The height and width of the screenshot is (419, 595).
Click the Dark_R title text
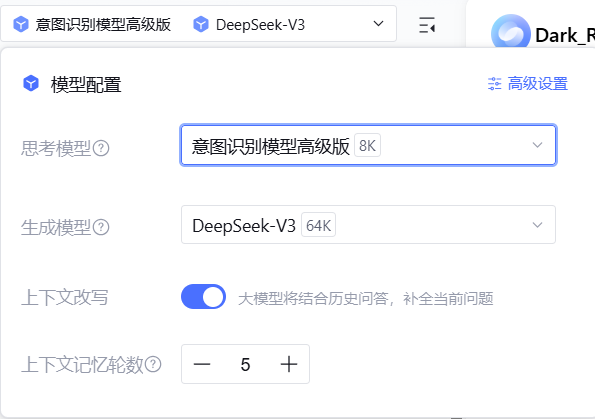(x=565, y=36)
